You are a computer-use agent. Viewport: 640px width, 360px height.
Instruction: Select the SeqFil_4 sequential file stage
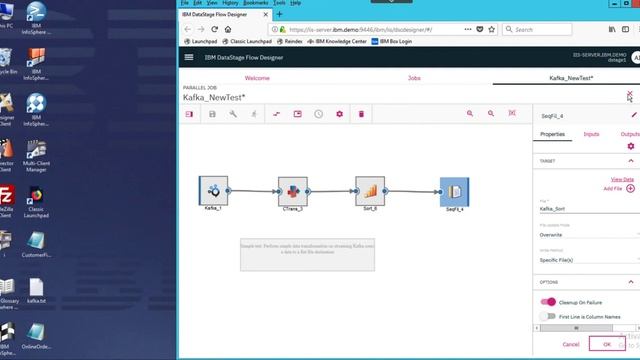(x=455, y=192)
